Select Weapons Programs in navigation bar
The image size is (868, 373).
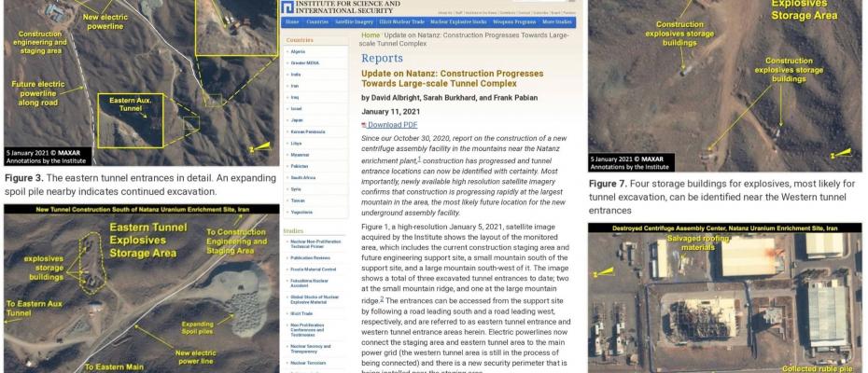pyautogui.click(x=514, y=22)
